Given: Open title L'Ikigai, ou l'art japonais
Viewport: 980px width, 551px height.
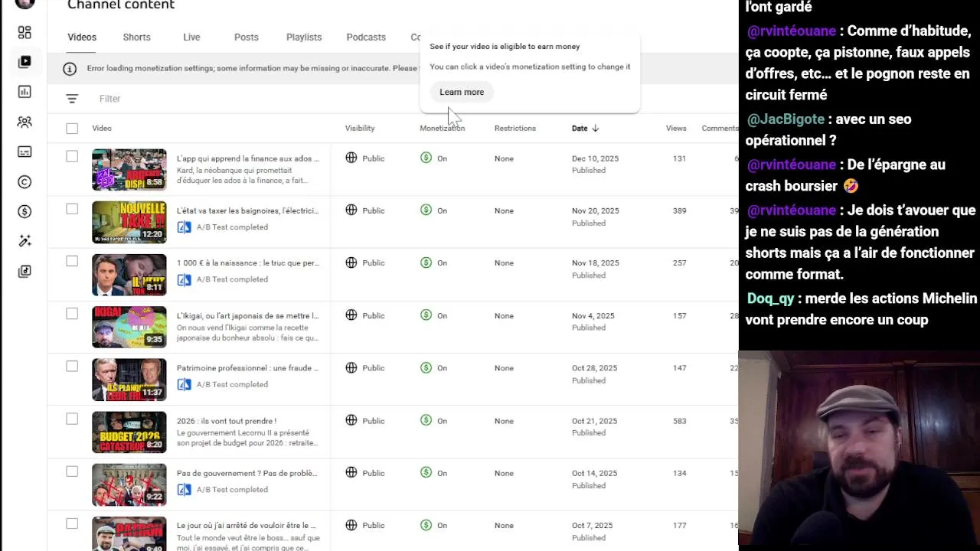Looking at the screenshot, I should (x=248, y=315).
